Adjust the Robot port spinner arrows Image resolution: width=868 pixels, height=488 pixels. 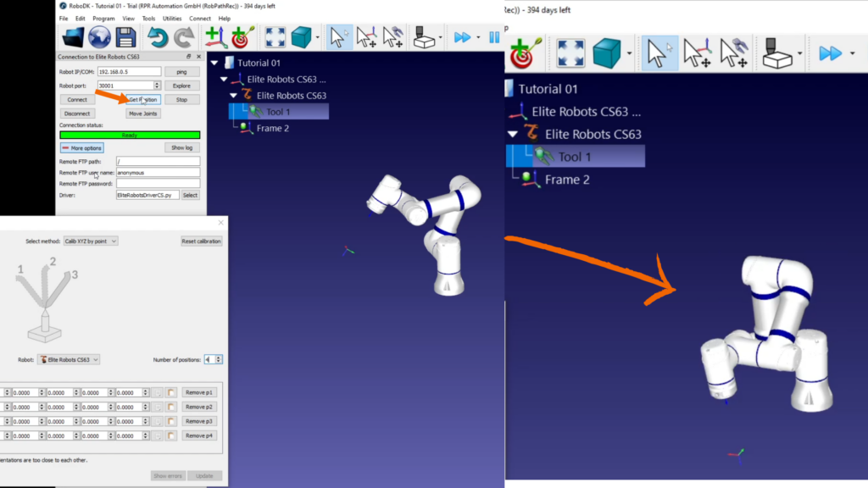coord(157,86)
